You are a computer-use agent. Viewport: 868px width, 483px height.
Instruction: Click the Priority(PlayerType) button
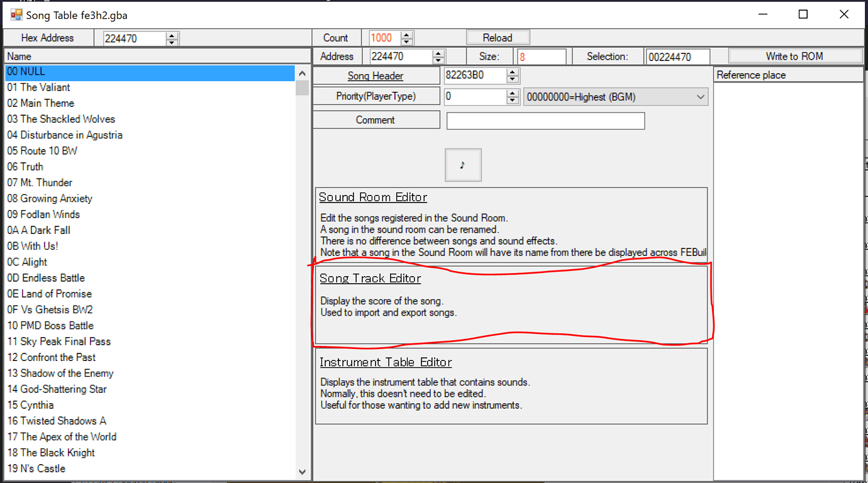coord(376,96)
